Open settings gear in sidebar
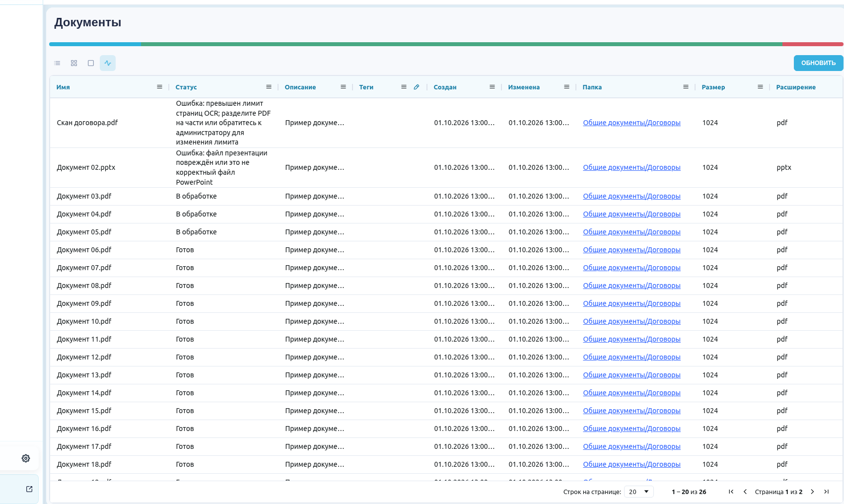Screen dimensions: 844x504 pos(26,458)
